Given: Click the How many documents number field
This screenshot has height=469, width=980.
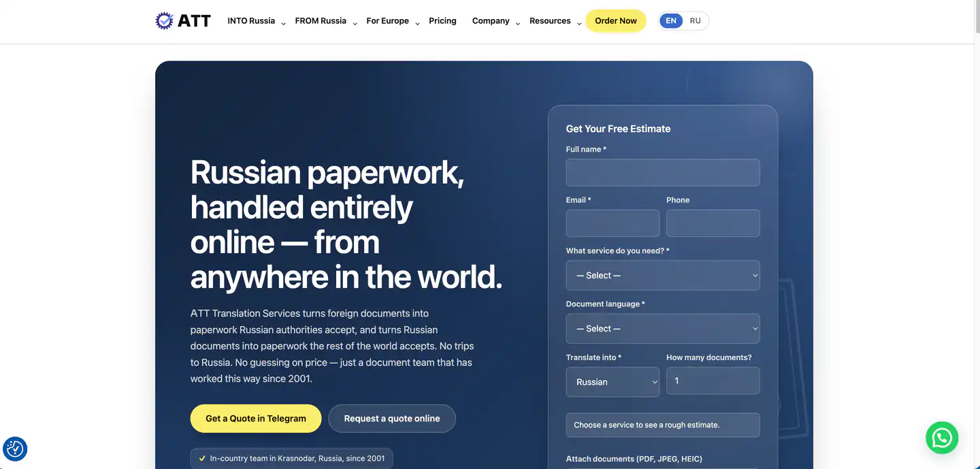Looking at the screenshot, I should (713, 381).
